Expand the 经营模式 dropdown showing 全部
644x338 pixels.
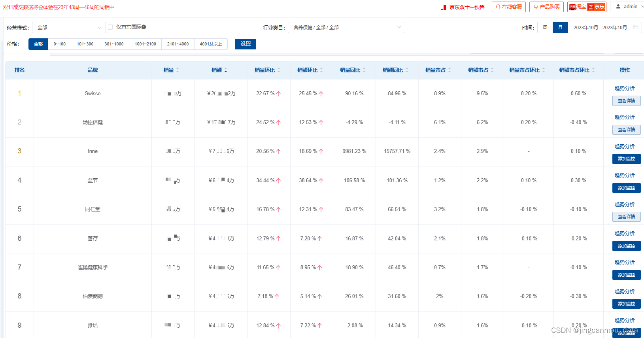pos(69,27)
